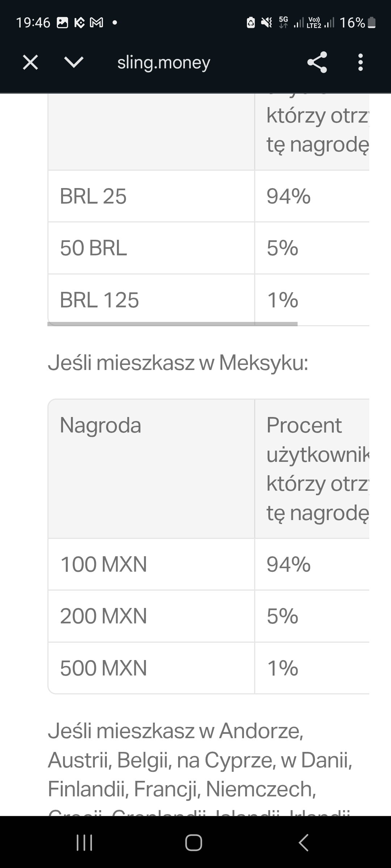Tap the horizontal scrollbar under Brazil table
The width and height of the screenshot is (391, 868).
pyautogui.click(x=172, y=324)
